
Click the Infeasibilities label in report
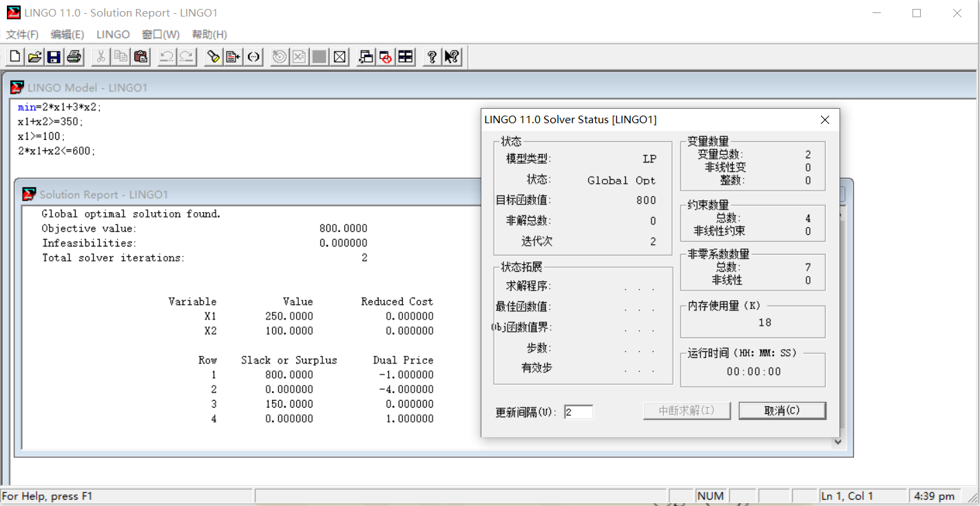pyautogui.click(x=89, y=243)
